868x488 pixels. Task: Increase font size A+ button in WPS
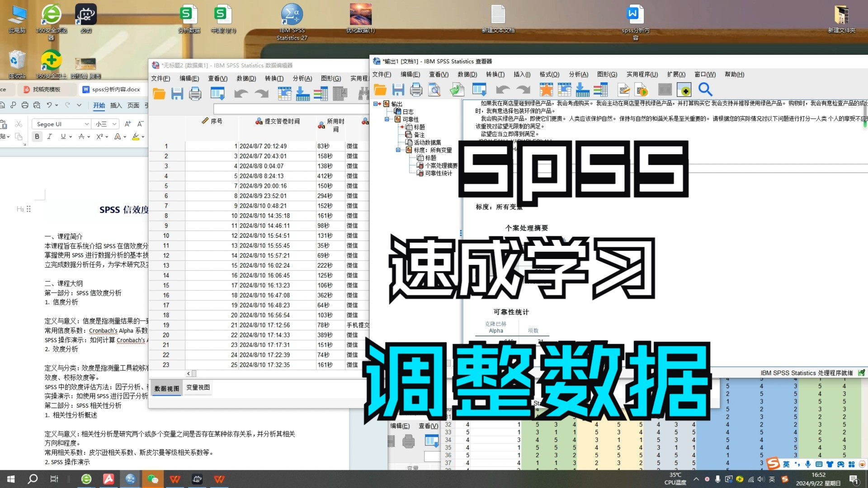[x=128, y=124]
